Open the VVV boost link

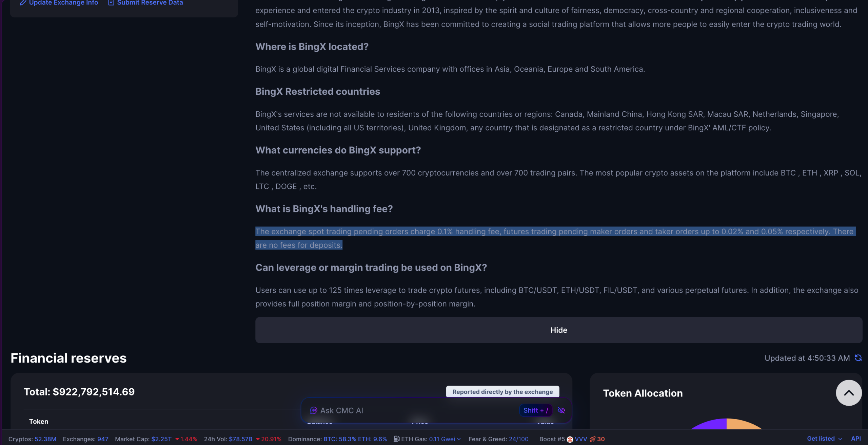[581, 439]
